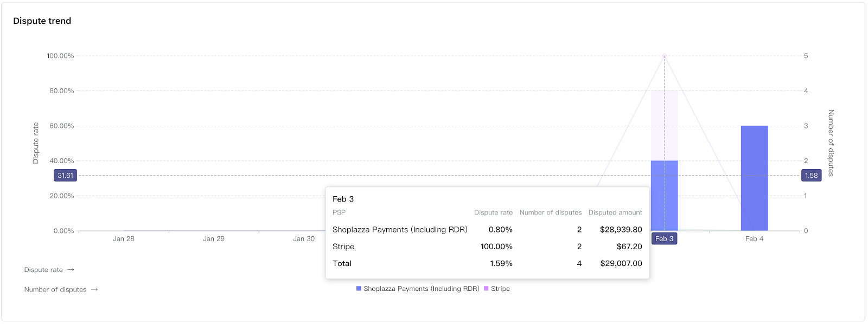868x324 pixels.
Task: Toggle the Stripe series legend label
Action: (x=500, y=289)
